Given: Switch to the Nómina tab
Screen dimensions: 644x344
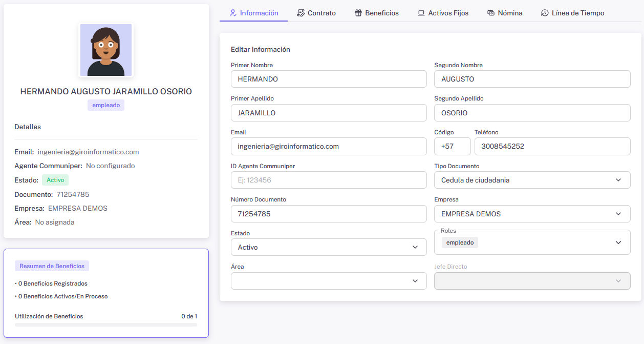Looking at the screenshot, I should click(510, 13).
